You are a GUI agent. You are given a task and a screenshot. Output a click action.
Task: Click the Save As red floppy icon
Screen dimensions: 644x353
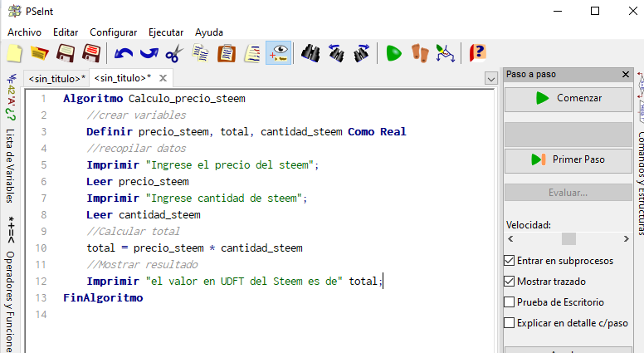coord(91,53)
